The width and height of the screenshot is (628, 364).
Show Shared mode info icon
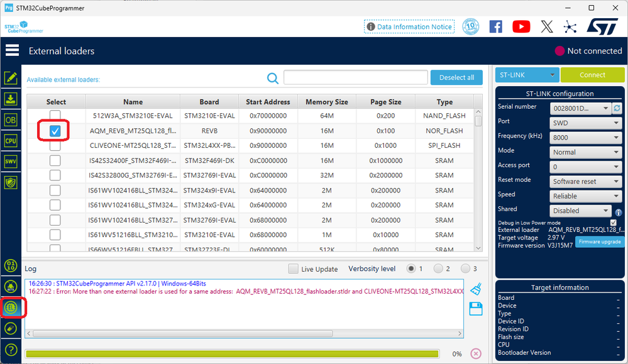point(619,212)
